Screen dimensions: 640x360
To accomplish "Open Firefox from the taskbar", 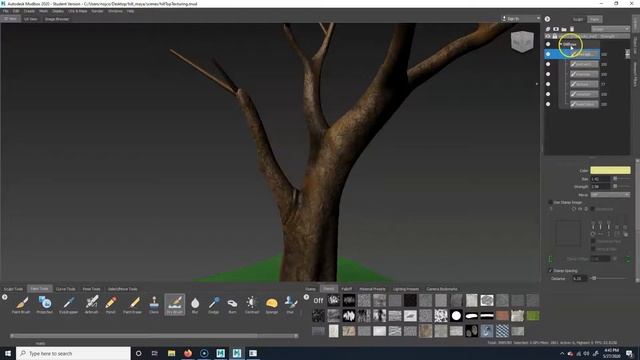I will 188,353.
